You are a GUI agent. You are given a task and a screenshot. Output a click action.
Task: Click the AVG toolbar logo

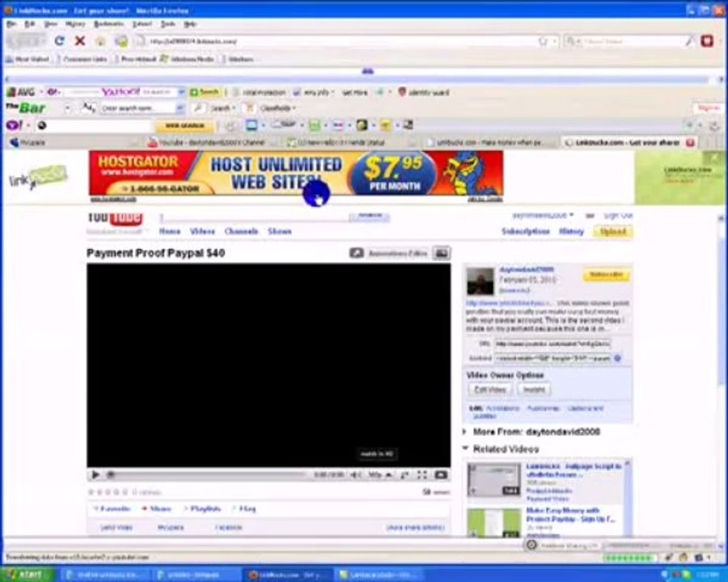pos(21,92)
